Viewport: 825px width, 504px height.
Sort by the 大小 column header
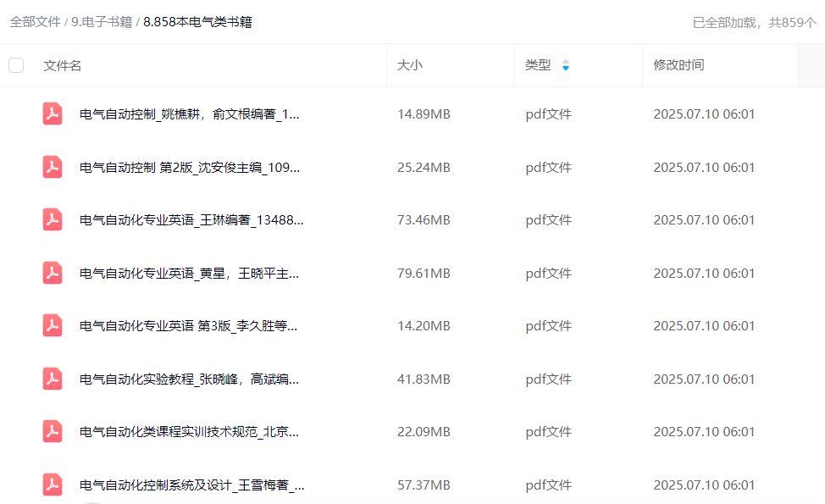(x=409, y=65)
